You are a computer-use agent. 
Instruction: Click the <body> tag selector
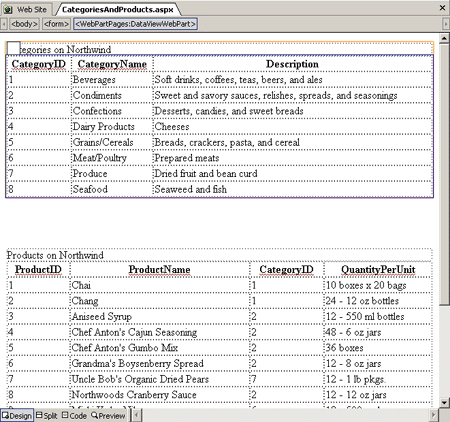24,24
